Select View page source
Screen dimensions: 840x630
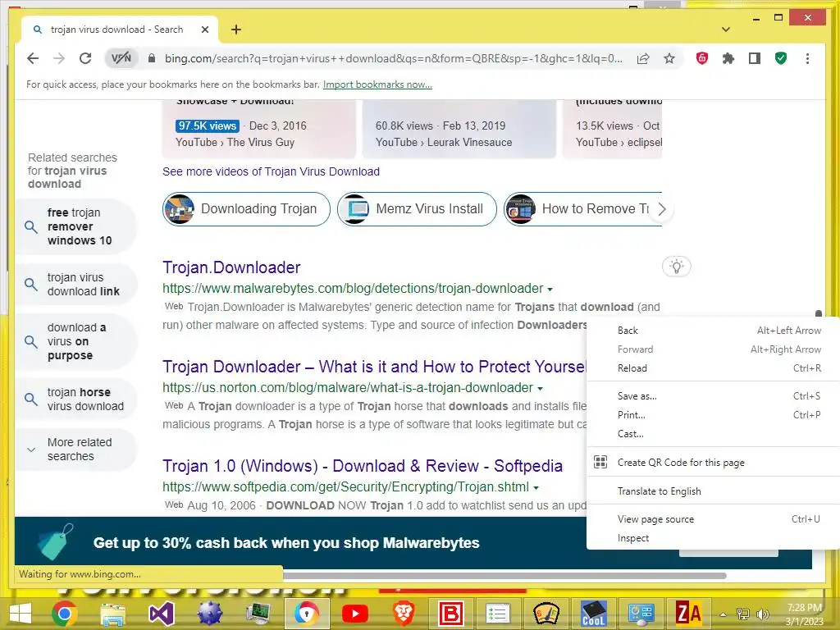click(713, 519)
